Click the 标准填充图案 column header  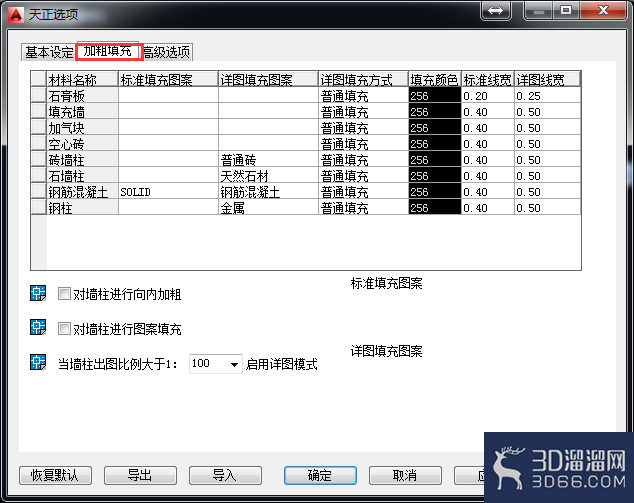(168, 79)
